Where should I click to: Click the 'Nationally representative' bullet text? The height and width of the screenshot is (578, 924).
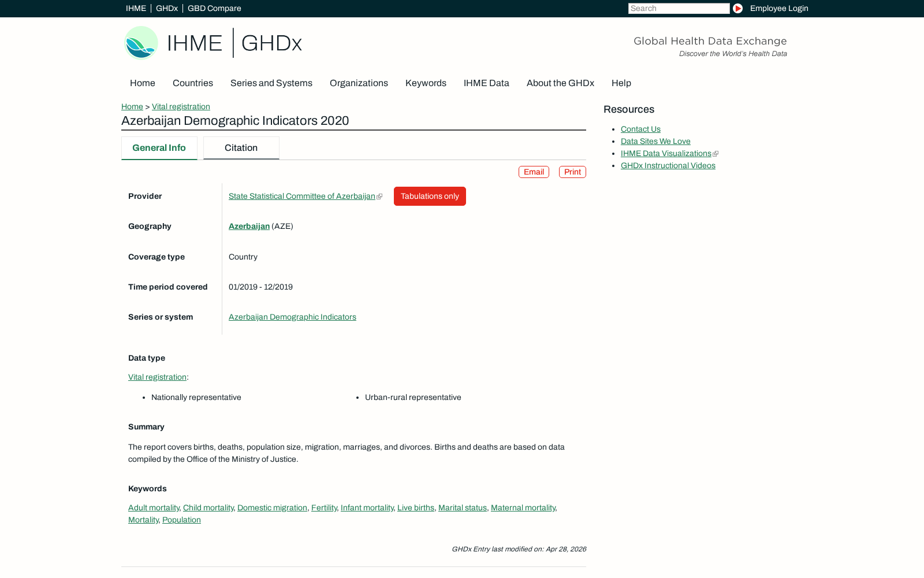(x=196, y=398)
